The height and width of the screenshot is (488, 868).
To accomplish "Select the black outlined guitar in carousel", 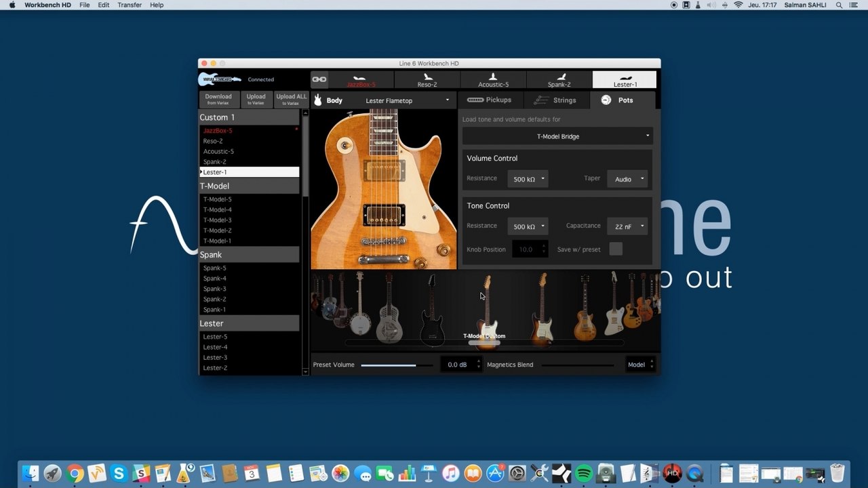I will tap(431, 310).
